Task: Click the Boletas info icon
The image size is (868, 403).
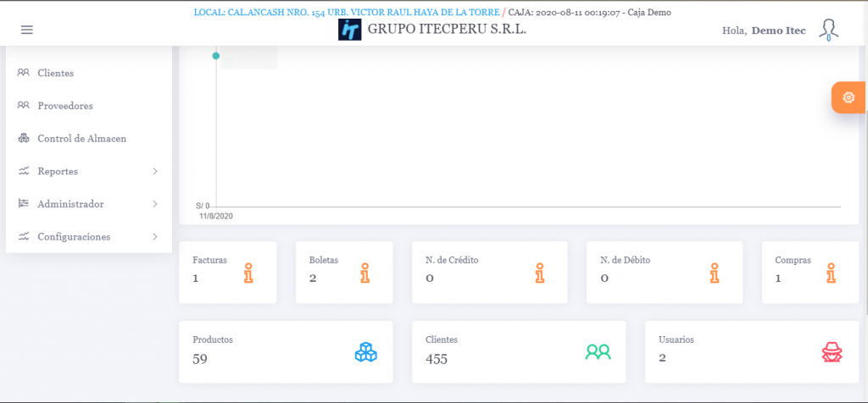Action: coord(364,273)
